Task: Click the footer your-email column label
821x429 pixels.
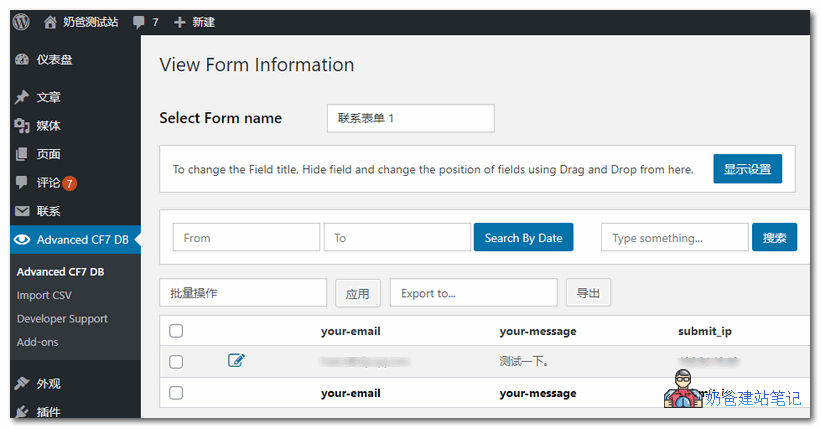Action: point(351,393)
